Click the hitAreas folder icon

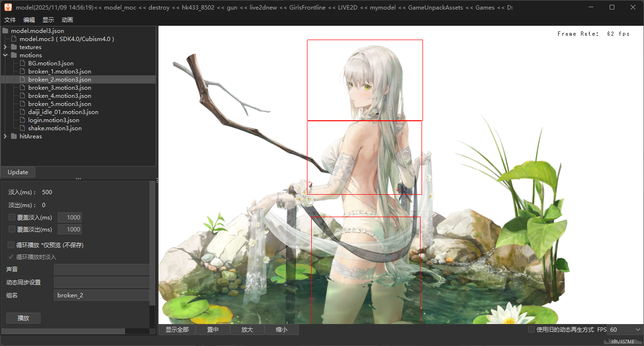pyautogui.click(x=14, y=136)
